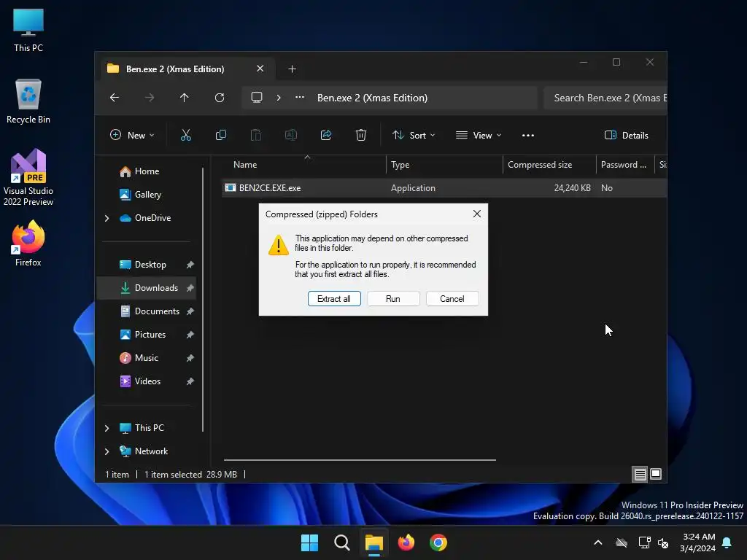
Task: Click Cancel in the zipped folders dialog
Action: tap(452, 298)
